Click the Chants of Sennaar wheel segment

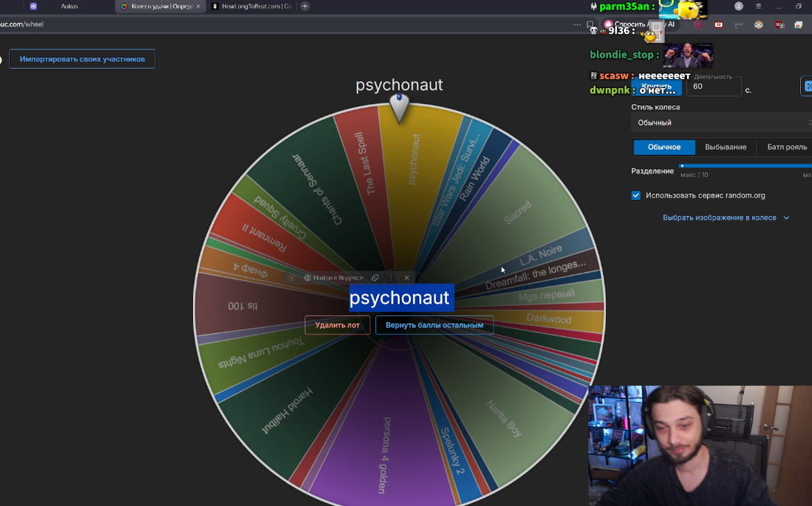tap(317, 189)
